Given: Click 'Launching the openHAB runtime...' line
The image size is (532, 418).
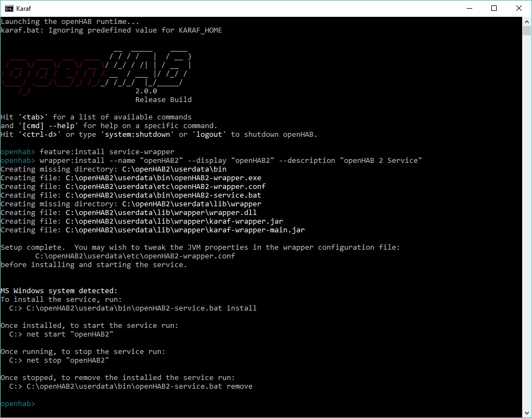Looking at the screenshot, I should pyautogui.click(x=70, y=21).
